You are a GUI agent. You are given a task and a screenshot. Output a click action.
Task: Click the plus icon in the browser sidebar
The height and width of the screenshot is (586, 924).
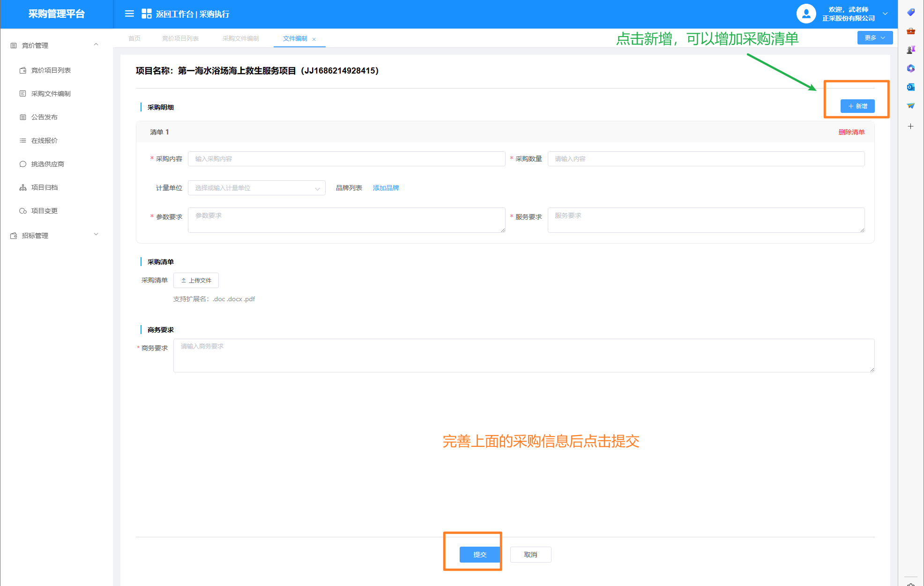click(x=910, y=126)
